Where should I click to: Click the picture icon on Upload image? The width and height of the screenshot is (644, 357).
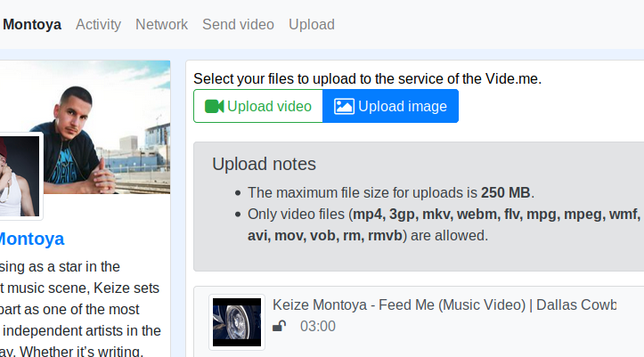(x=344, y=106)
